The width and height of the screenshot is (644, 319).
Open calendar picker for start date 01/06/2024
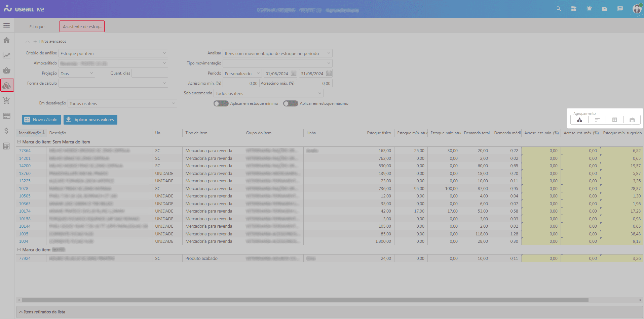[294, 74]
